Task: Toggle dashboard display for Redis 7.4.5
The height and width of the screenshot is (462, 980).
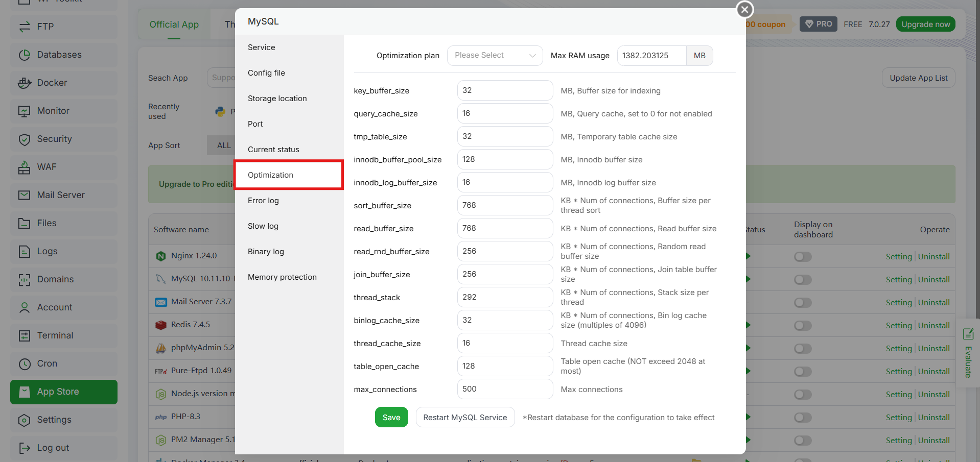Action: point(803,326)
